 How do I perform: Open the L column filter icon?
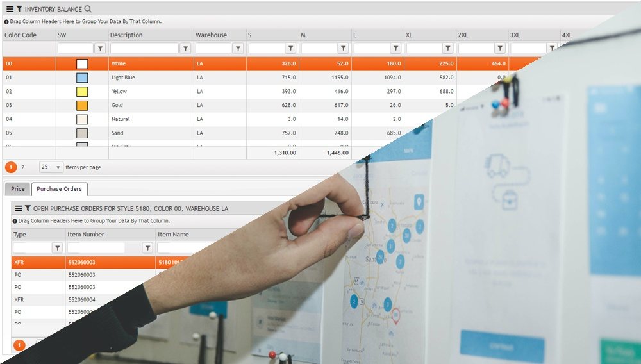click(395, 49)
